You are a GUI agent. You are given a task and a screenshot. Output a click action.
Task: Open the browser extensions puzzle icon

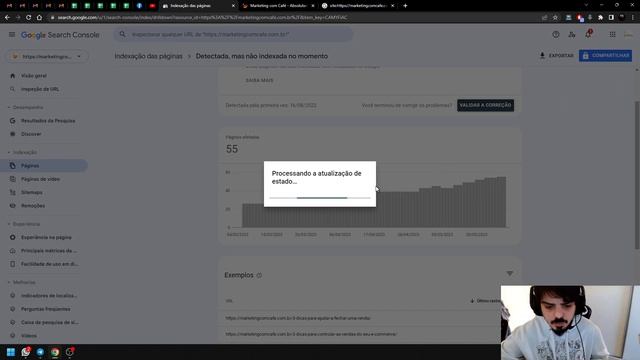[x=600, y=18]
